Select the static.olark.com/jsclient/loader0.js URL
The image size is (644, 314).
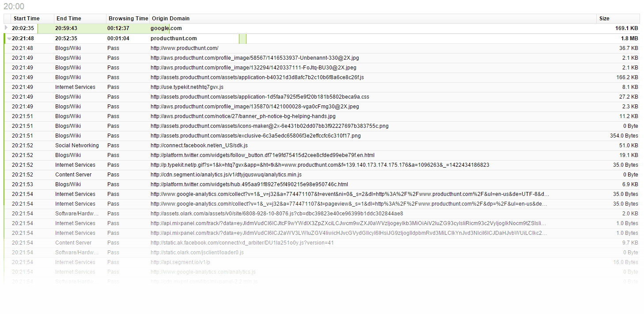coord(197,253)
